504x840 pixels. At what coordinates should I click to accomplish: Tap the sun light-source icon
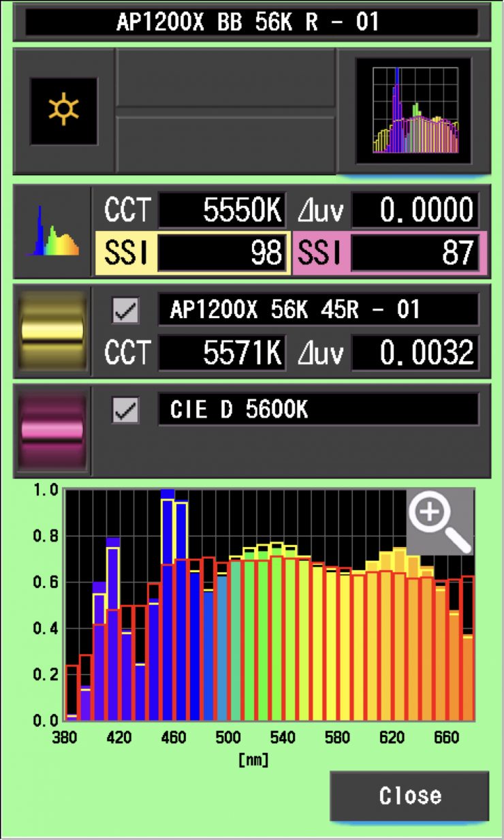pos(63,111)
